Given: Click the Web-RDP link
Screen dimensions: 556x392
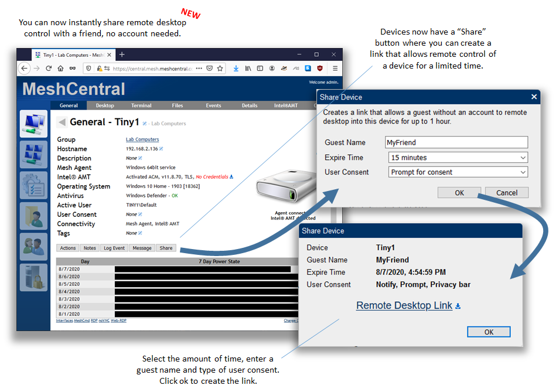Looking at the screenshot, I should [118, 321].
